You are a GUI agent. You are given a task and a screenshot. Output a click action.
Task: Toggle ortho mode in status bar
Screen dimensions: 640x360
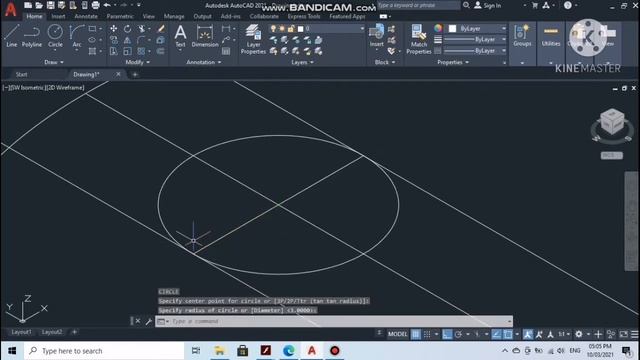447,334
